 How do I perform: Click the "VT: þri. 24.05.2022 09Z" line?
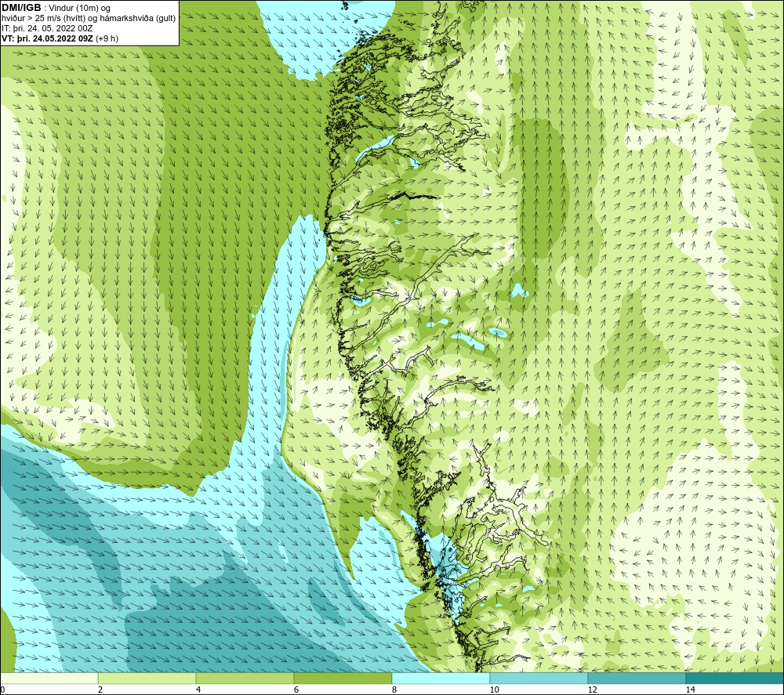tap(47, 38)
